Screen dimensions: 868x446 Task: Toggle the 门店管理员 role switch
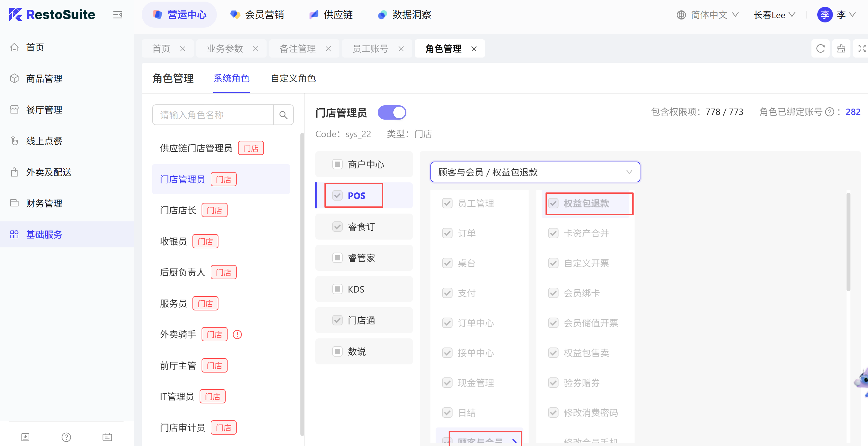click(x=391, y=112)
